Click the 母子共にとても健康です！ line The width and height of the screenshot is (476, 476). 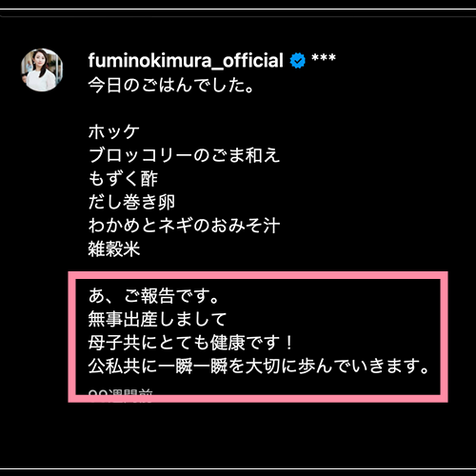[x=192, y=343]
